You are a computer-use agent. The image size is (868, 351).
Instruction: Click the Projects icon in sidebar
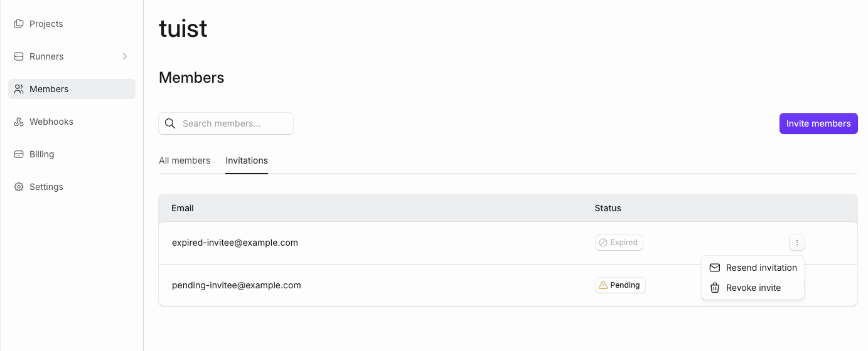[x=19, y=24]
